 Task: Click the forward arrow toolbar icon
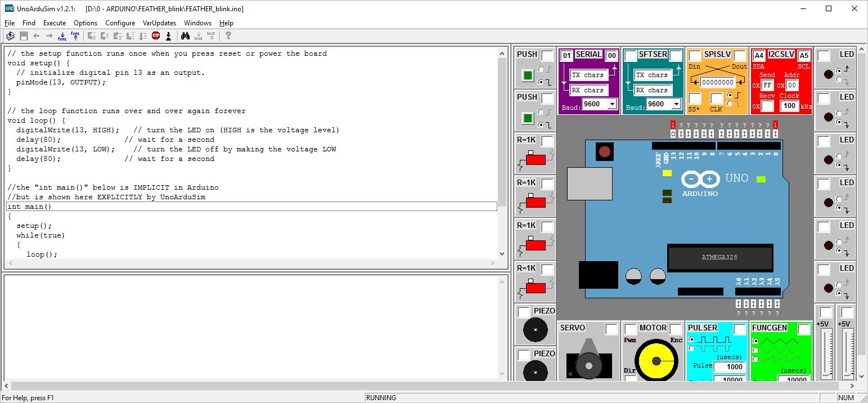tap(50, 36)
